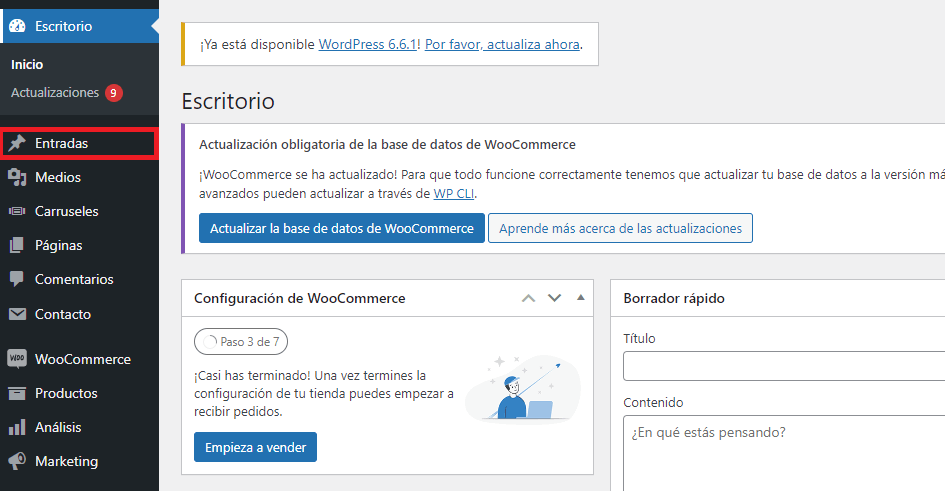This screenshot has width=945, height=491.
Task: Go to Inicio submenu
Action: [x=27, y=64]
